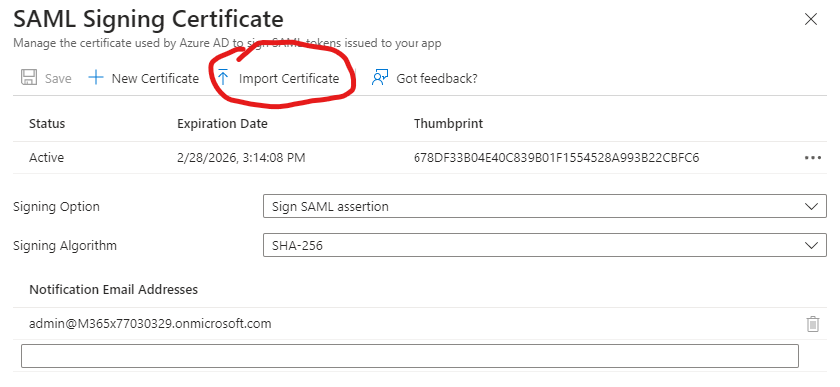840x387 pixels.
Task: Select the 2/28/2026, 3:14:08 PM expiration cell
Action: (x=241, y=158)
